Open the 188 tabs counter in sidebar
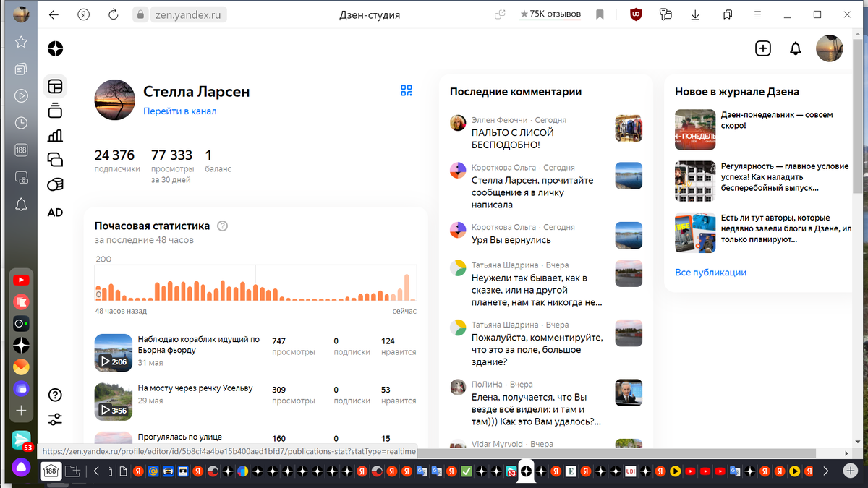The width and height of the screenshot is (868, 488). click(21, 150)
